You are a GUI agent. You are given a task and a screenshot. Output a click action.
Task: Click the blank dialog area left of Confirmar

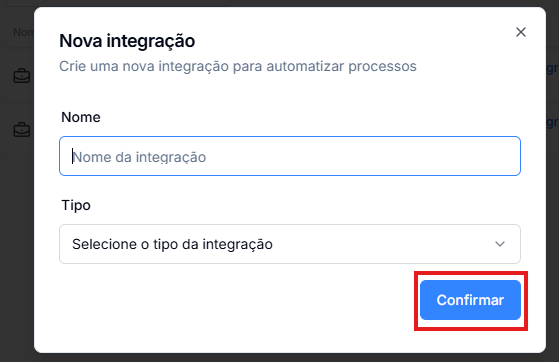point(235,300)
